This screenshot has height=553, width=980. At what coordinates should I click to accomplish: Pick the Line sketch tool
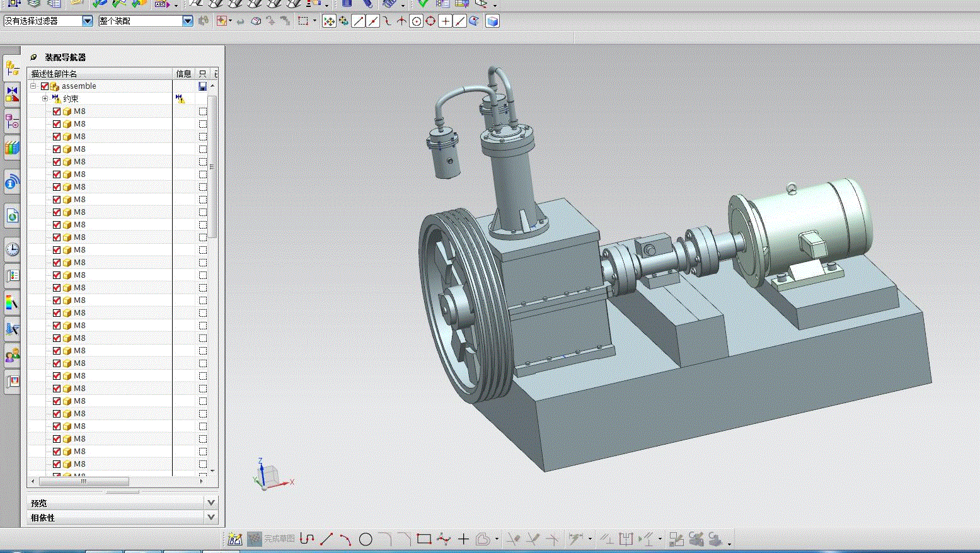[326, 539]
